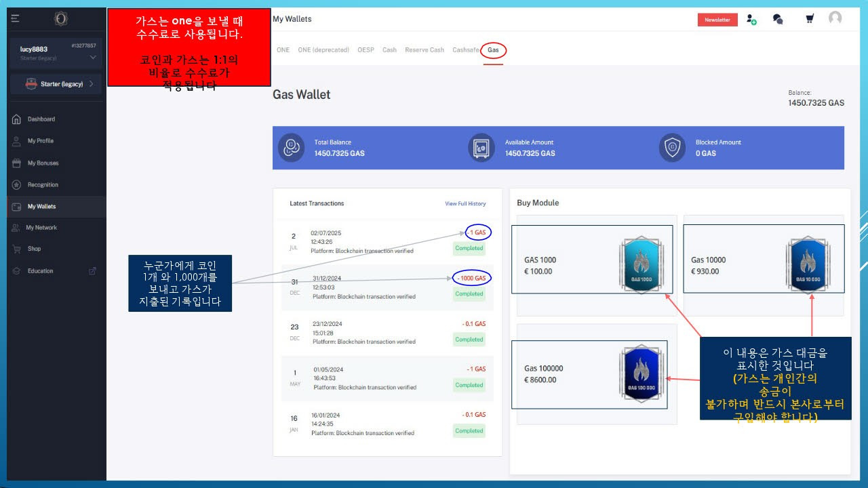
Task: Click the € 8600.00 price text
Action: pyautogui.click(x=540, y=380)
